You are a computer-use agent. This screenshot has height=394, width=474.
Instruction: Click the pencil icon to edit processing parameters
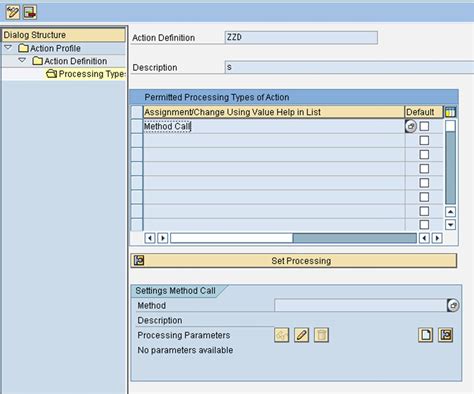click(x=301, y=335)
